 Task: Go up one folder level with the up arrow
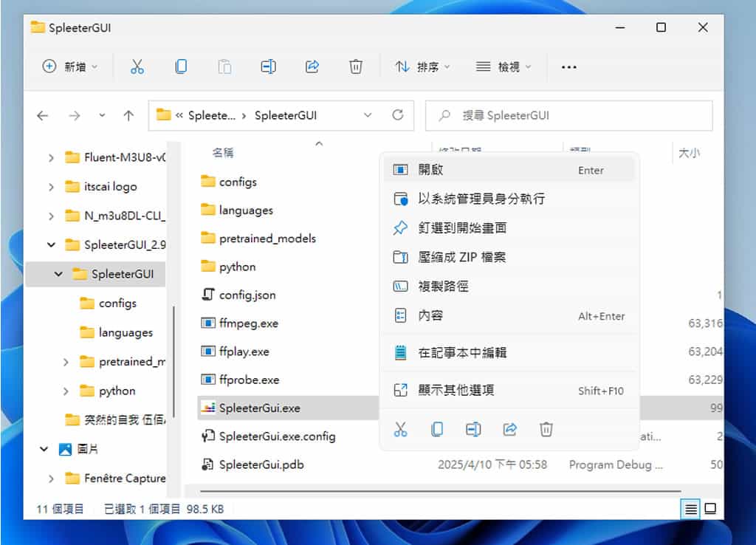click(x=128, y=116)
